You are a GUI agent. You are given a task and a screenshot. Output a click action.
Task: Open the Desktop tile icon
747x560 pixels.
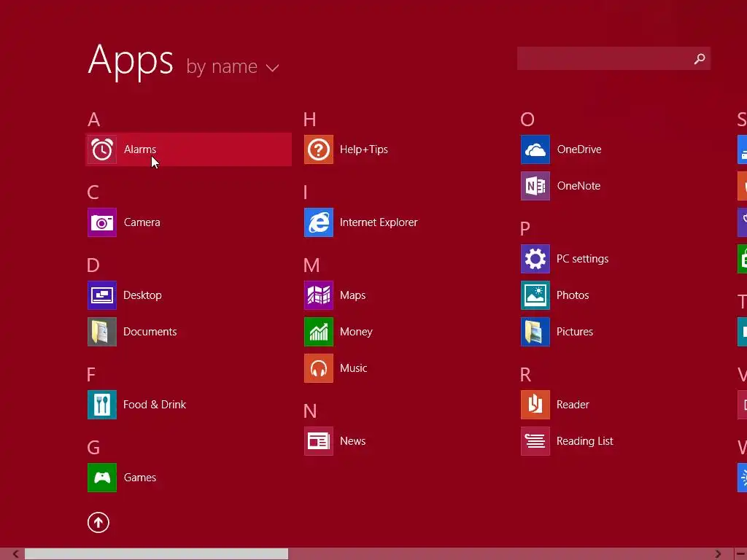coord(102,295)
